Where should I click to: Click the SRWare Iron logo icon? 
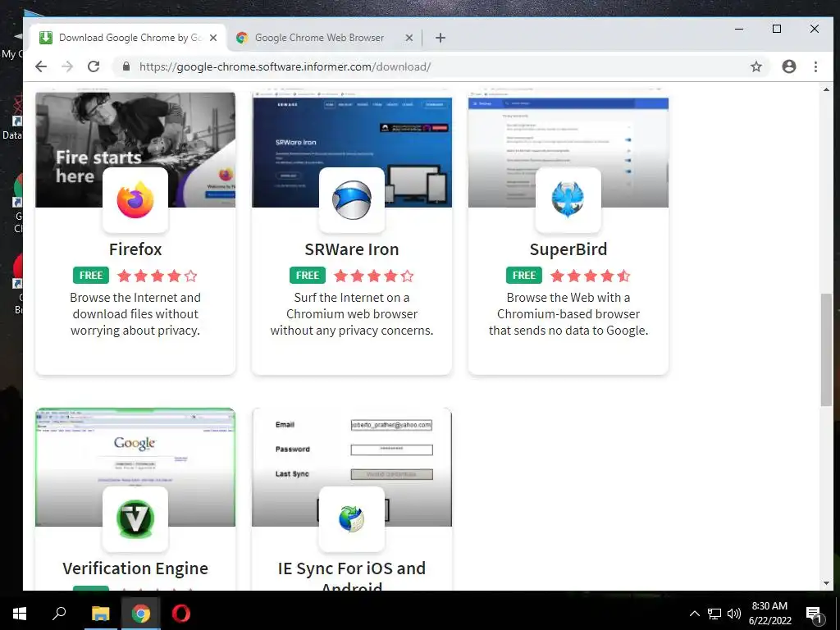pos(351,200)
